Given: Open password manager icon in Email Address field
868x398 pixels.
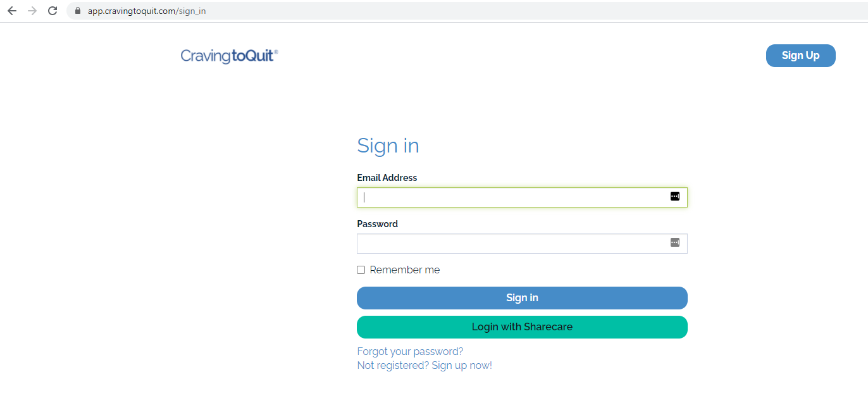Looking at the screenshot, I should 674,196.
